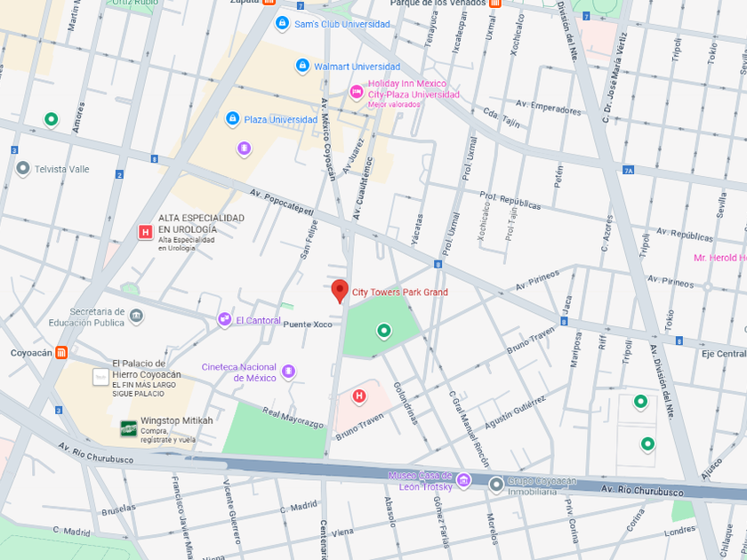This screenshot has height=560, width=747.
Task: Click the C. Dr. José María Vértiz label
Action: pos(614,78)
